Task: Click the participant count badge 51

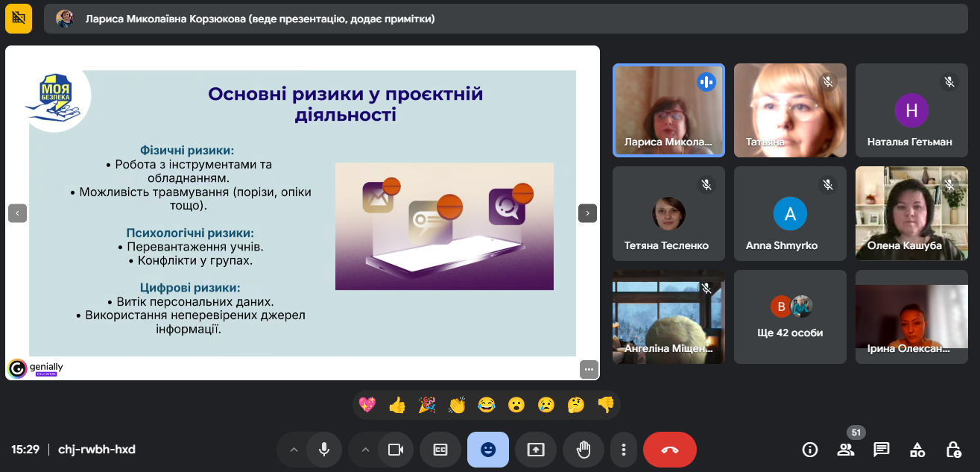Action: click(x=856, y=432)
